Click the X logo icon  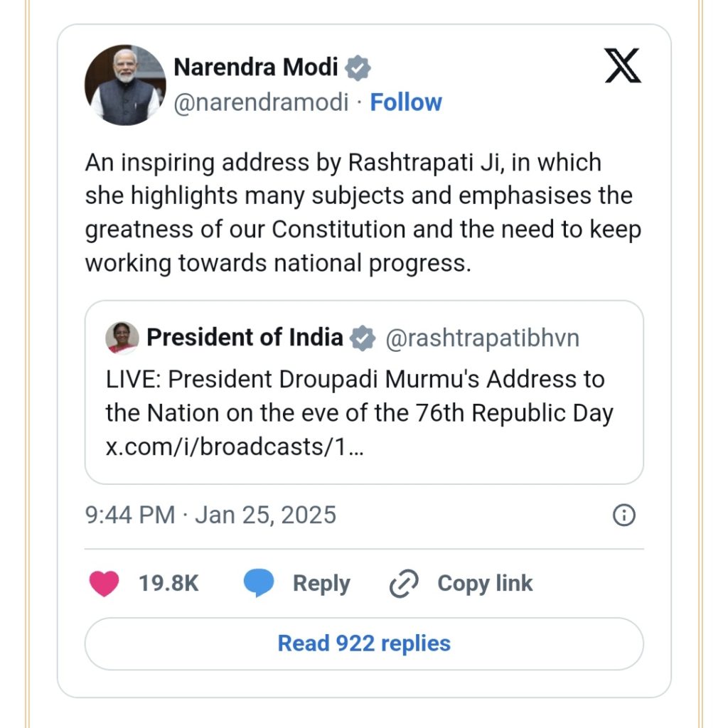click(x=623, y=65)
